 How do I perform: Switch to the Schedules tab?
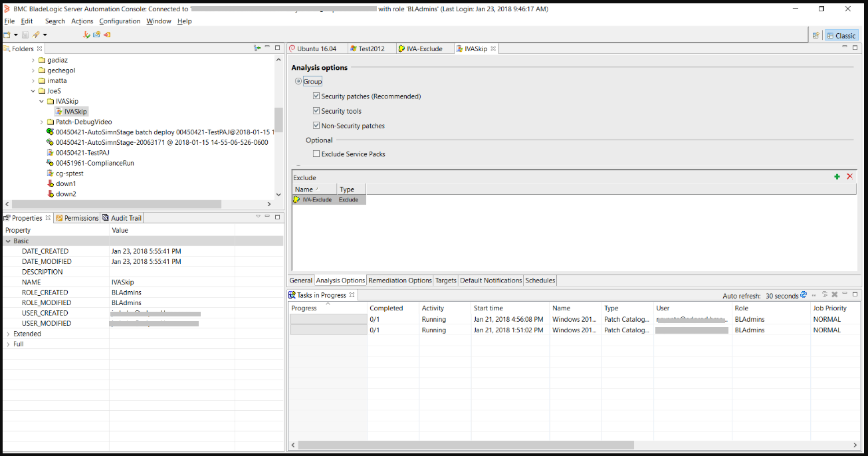click(x=540, y=281)
